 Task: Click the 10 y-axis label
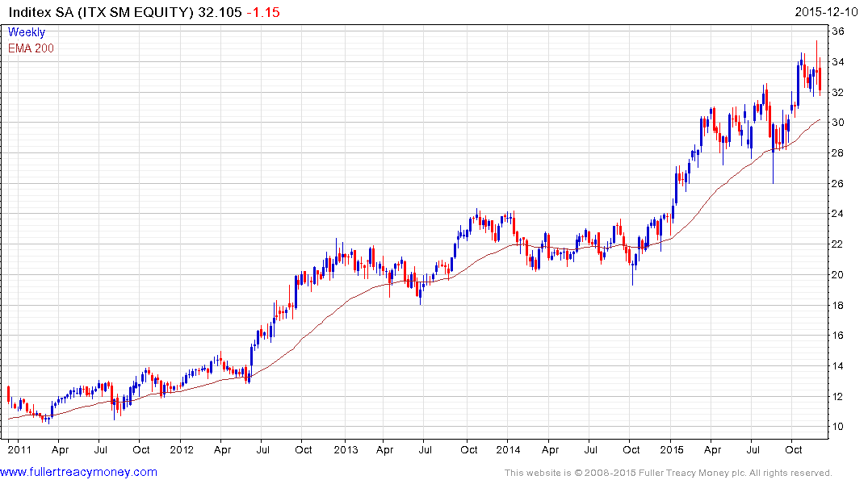[837, 427]
